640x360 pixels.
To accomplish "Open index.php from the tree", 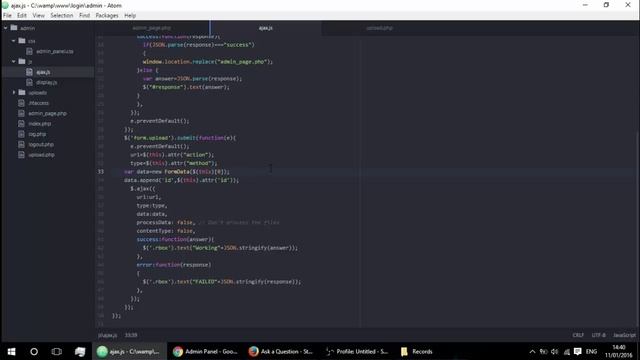I will [x=40, y=124].
